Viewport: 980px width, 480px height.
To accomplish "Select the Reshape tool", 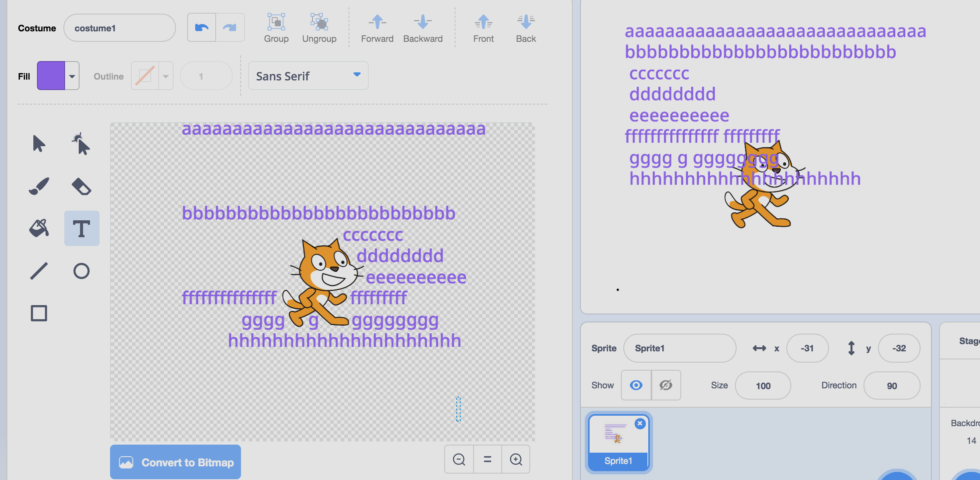I will coord(82,144).
